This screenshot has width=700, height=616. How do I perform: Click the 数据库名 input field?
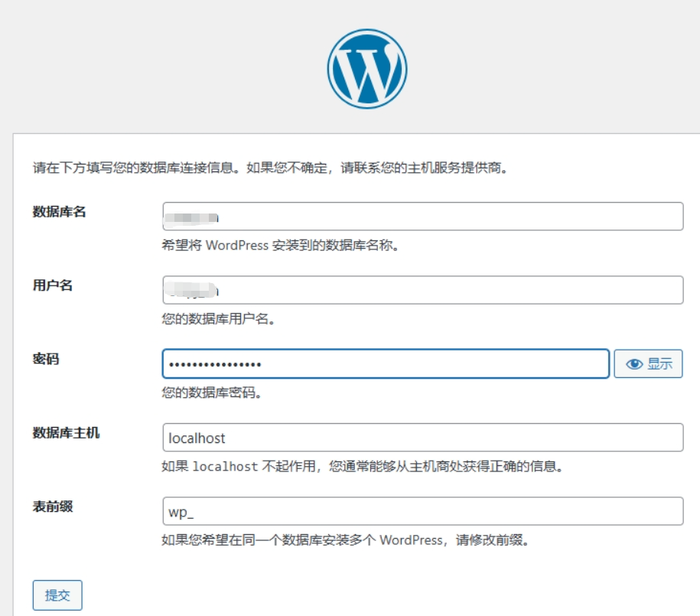pos(423,217)
